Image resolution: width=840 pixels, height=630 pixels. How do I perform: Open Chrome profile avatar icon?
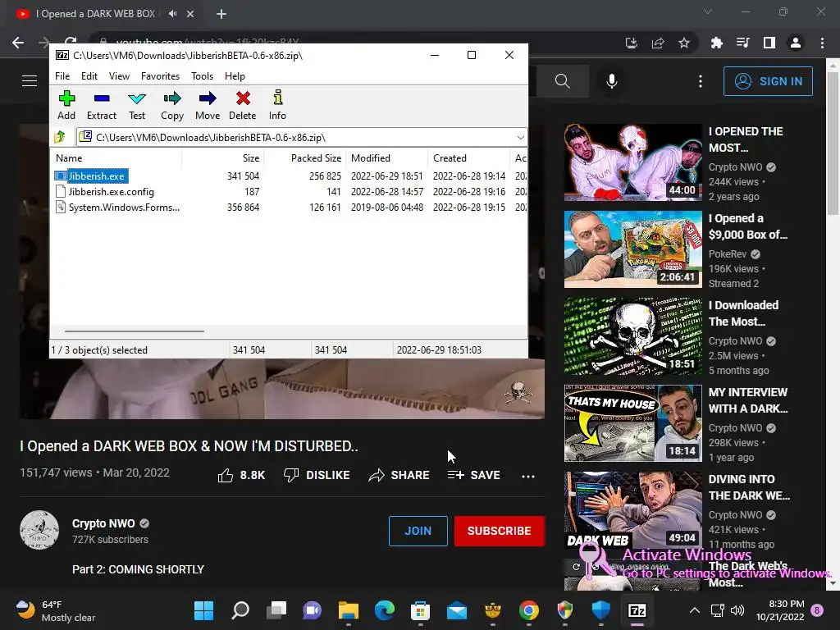[796, 43]
